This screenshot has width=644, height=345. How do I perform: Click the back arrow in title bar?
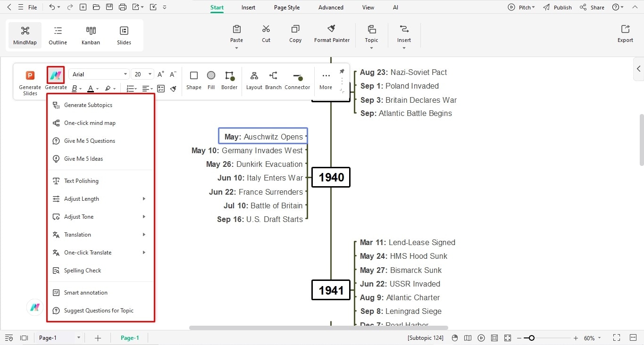[9, 7]
